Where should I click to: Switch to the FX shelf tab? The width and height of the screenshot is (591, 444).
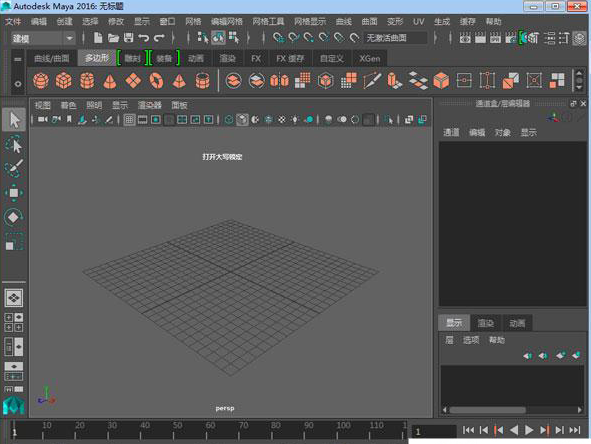256,58
